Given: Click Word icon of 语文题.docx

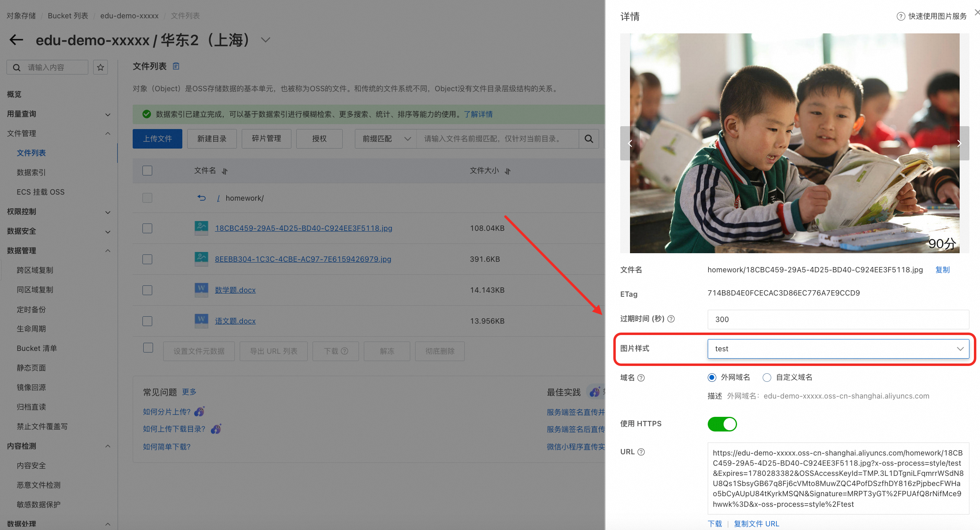Looking at the screenshot, I should tap(201, 321).
